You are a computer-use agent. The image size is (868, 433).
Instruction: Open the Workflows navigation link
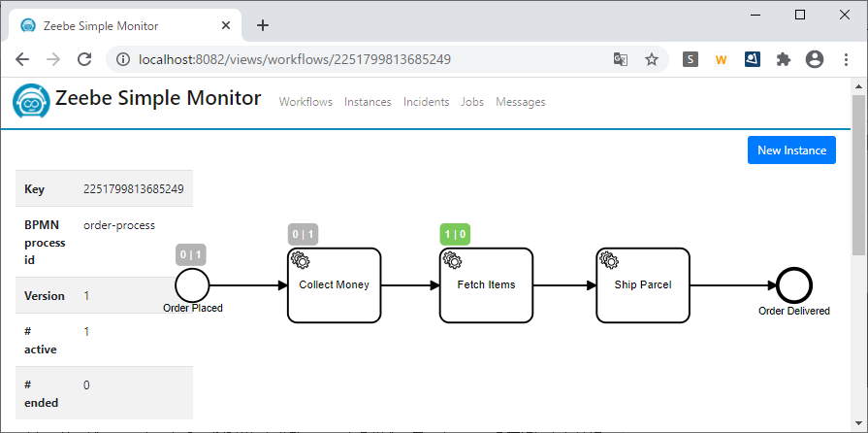305,102
